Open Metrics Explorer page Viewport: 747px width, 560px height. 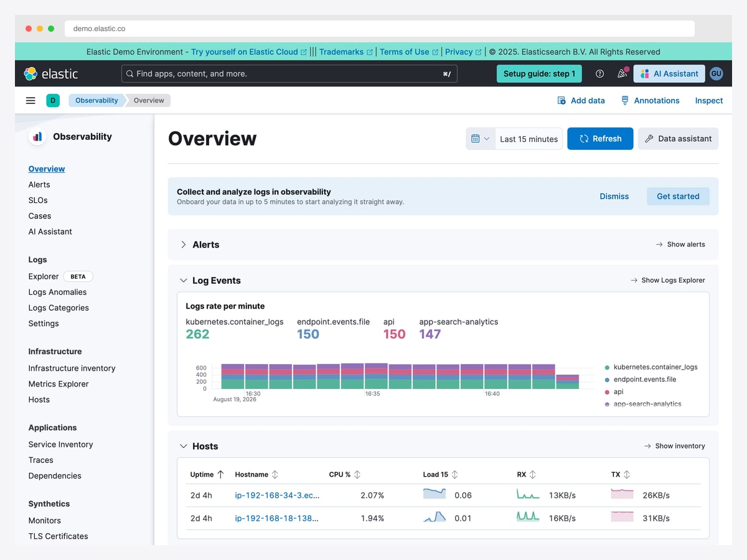[x=59, y=384]
